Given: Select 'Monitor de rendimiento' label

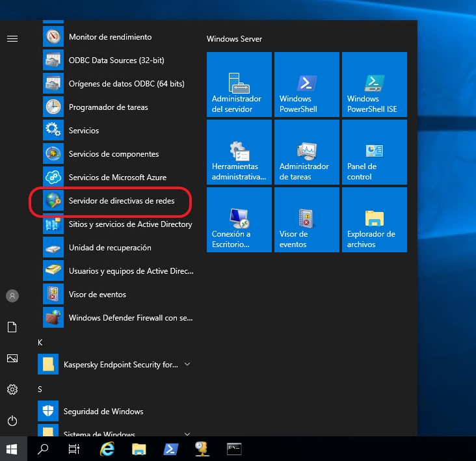Looking at the screenshot, I should [x=110, y=37].
